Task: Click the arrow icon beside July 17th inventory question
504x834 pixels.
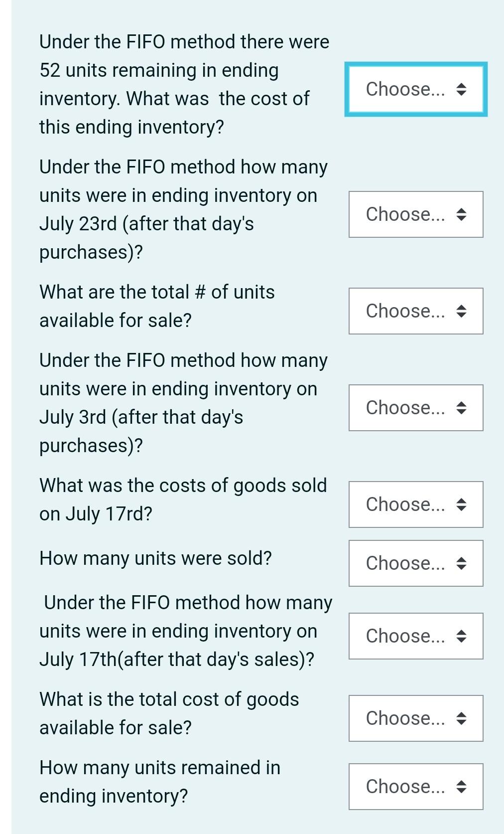Action: point(461,637)
